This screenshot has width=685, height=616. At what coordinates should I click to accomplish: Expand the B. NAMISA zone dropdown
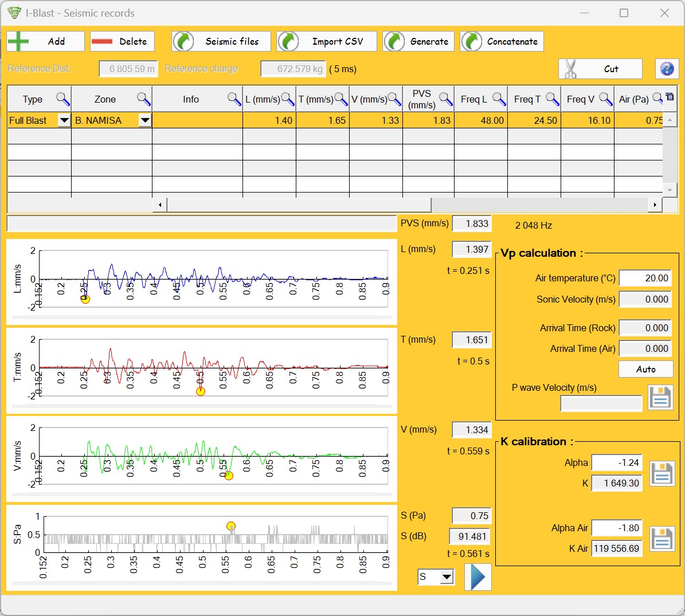(x=145, y=120)
